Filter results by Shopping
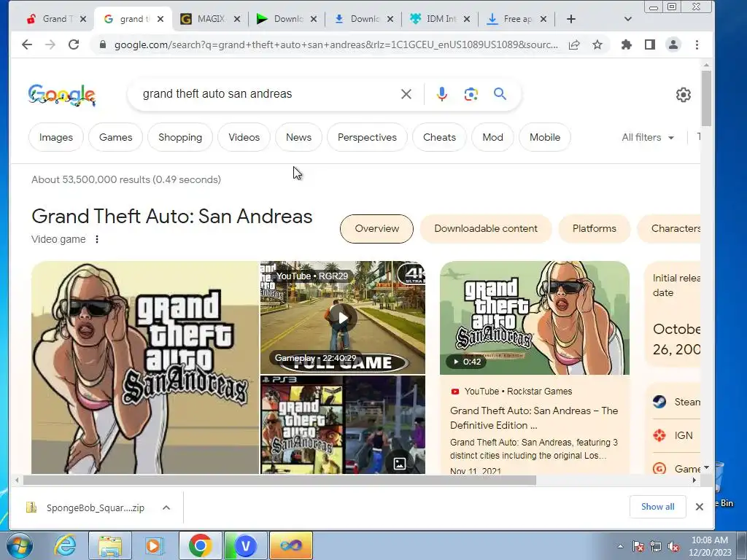Screen dimensions: 747x560 coord(180,137)
